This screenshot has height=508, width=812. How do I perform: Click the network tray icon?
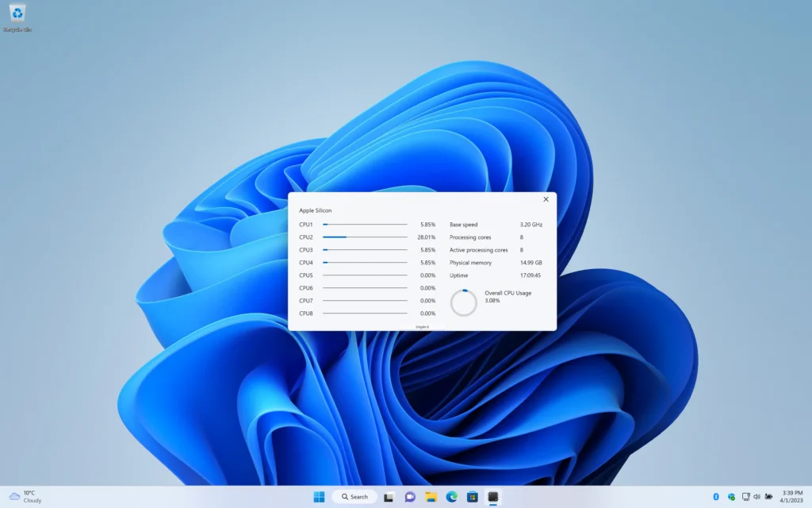(x=745, y=497)
